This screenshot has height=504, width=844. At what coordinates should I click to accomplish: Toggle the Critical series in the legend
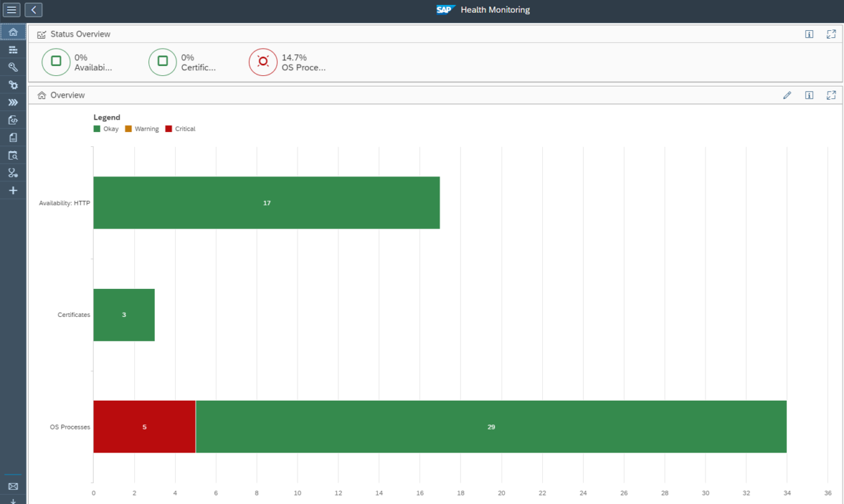[179, 129]
